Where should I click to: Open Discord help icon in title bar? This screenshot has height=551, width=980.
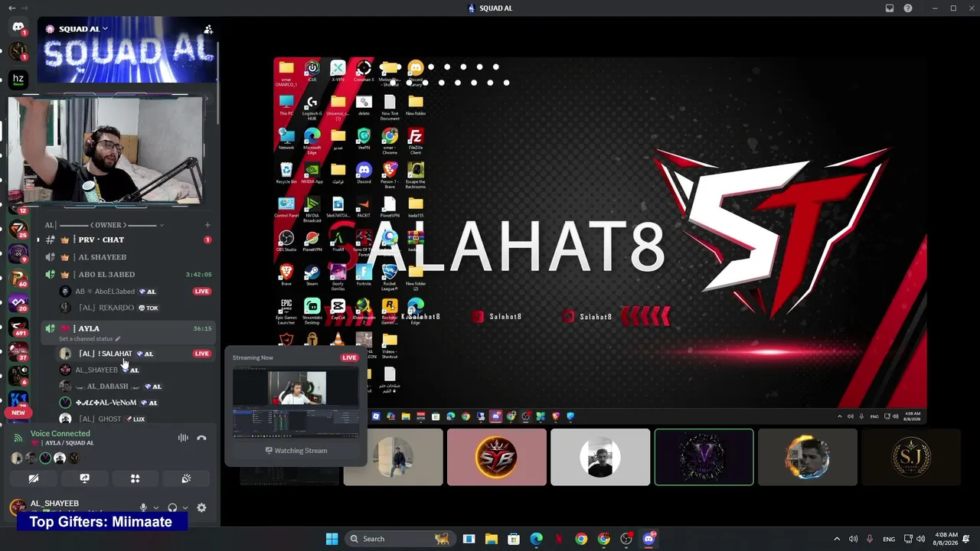908,8
